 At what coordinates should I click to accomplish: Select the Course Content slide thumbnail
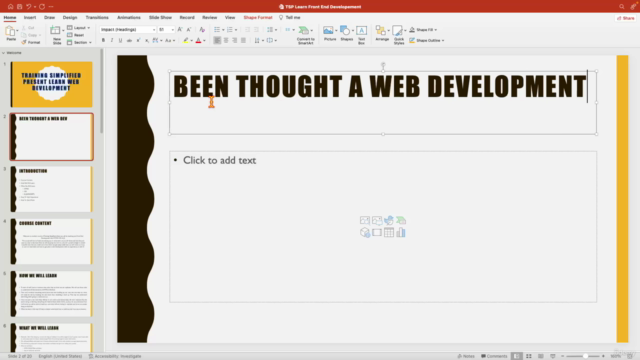pos(52,241)
